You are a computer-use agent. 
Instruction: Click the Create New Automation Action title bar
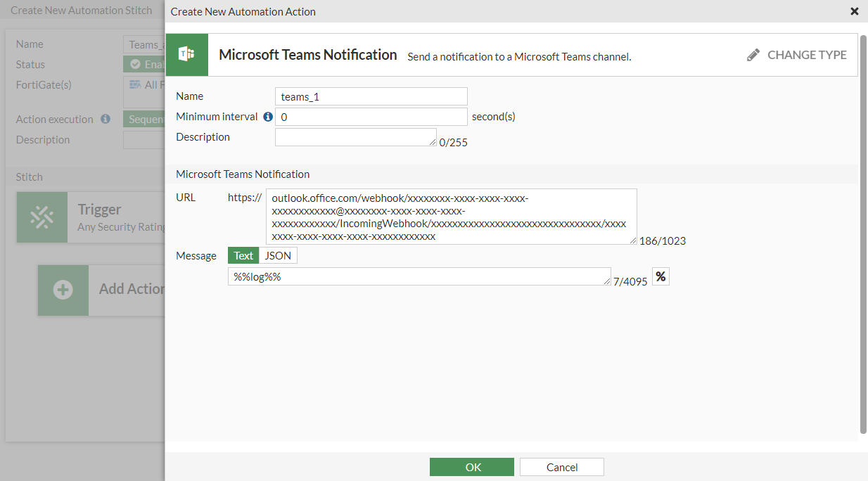pyautogui.click(x=243, y=11)
